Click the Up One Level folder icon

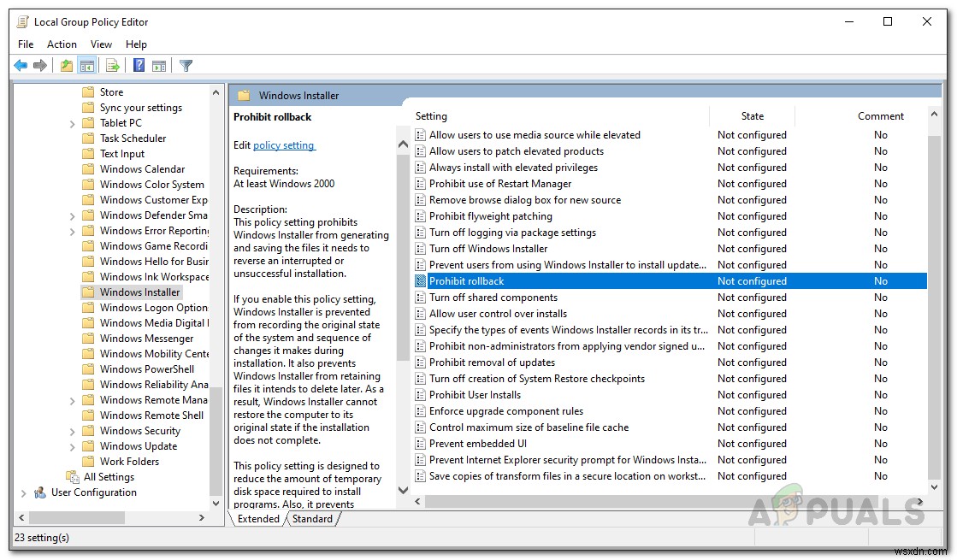pyautogui.click(x=65, y=65)
